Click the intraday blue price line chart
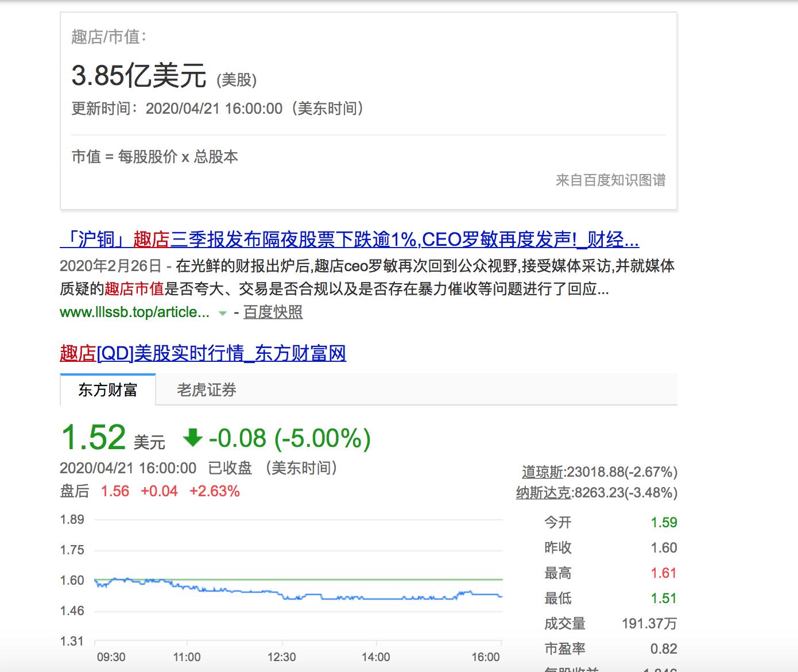The image size is (798, 672). pyautogui.click(x=299, y=589)
